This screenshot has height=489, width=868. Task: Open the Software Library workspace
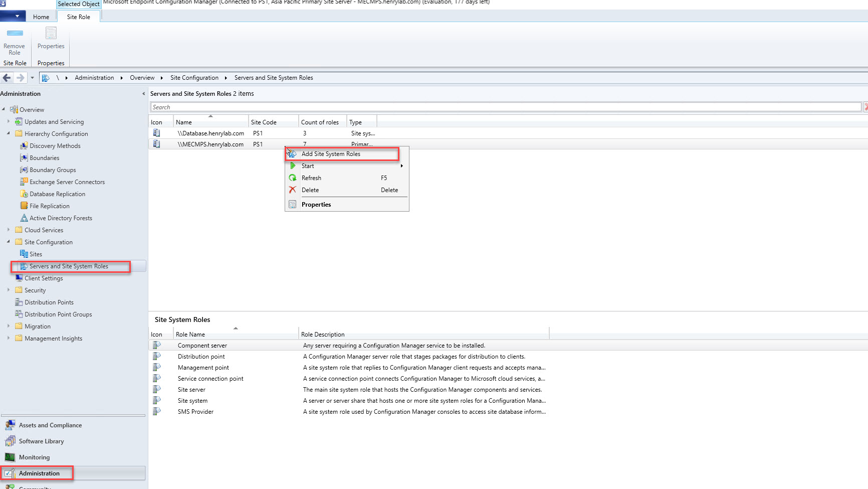(x=41, y=441)
